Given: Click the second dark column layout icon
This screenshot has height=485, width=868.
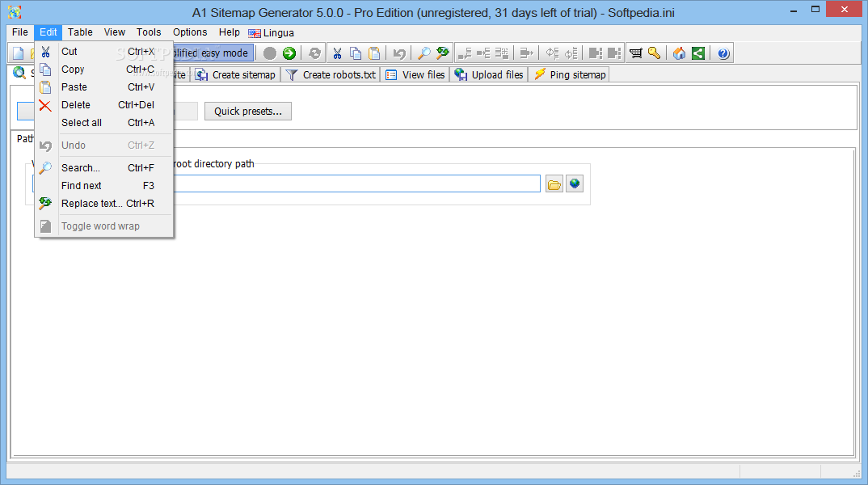Looking at the screenshot, I should click(614, 53).
